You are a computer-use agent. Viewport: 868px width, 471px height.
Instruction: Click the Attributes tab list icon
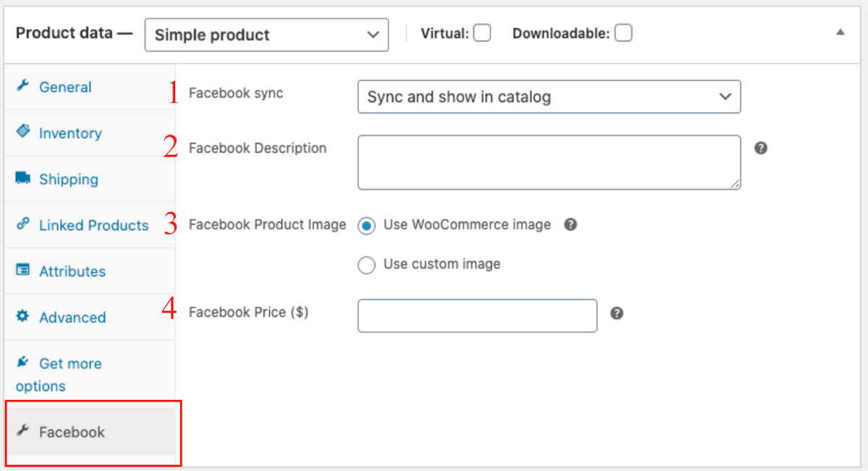click(x=22, y=271)
